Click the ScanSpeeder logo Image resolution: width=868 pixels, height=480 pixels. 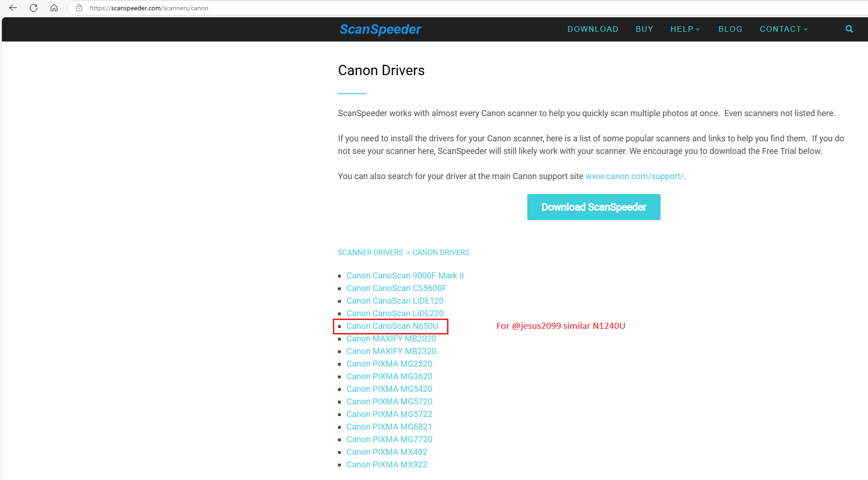point(380,29)
